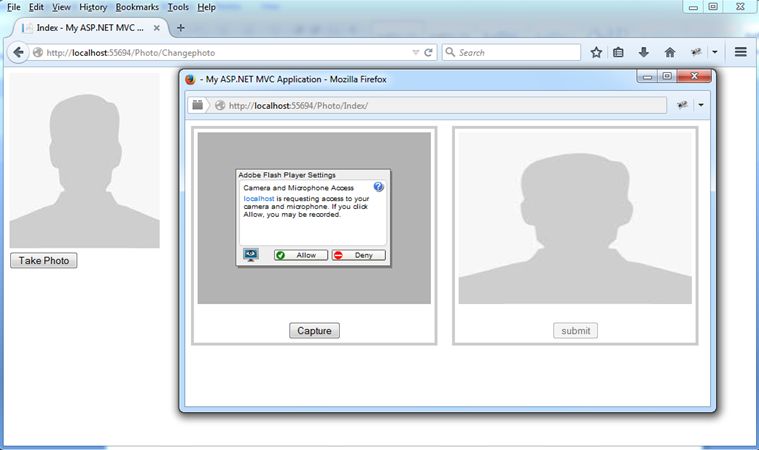
Task: Click the submit button
Action: click(x=576, y=330)
